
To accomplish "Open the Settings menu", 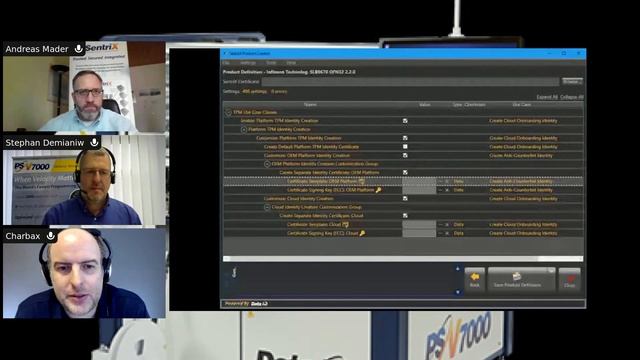I will (248, 63).
